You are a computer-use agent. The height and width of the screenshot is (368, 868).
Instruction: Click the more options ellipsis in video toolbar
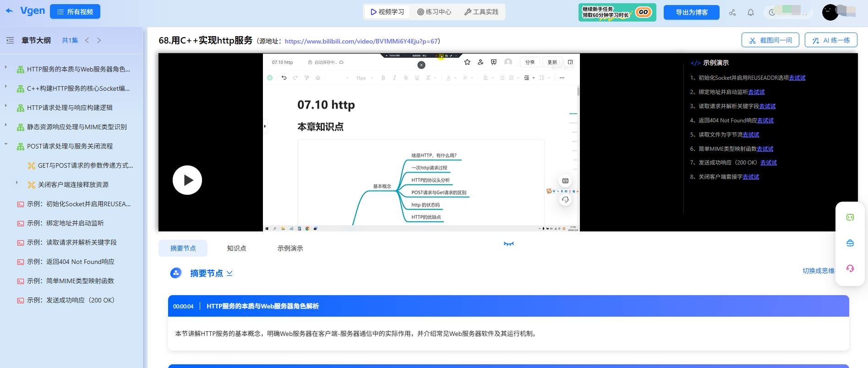(562, 78)
